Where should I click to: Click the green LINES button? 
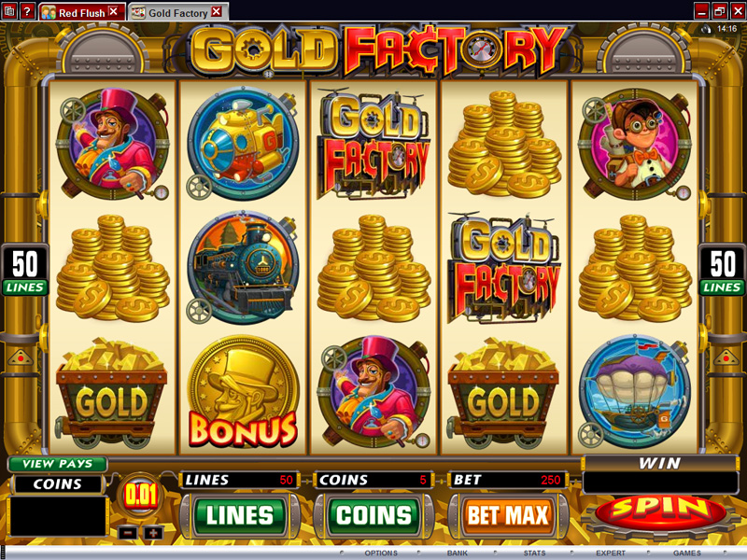point(240,516)
